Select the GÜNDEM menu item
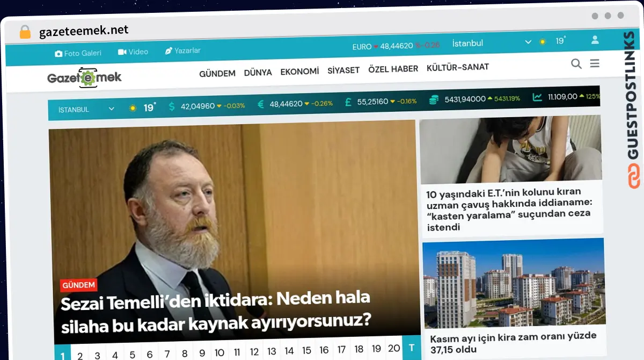The image size is (644, 360). point(217,73)
